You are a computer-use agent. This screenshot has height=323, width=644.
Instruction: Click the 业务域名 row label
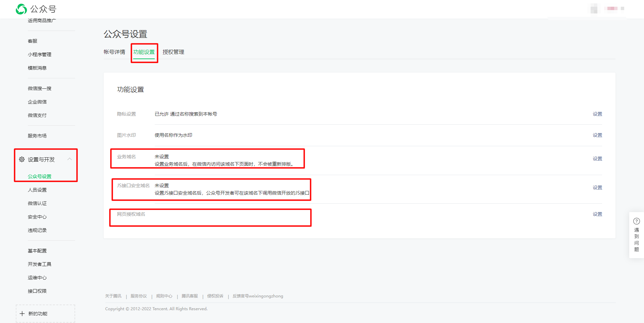(127, 157)
